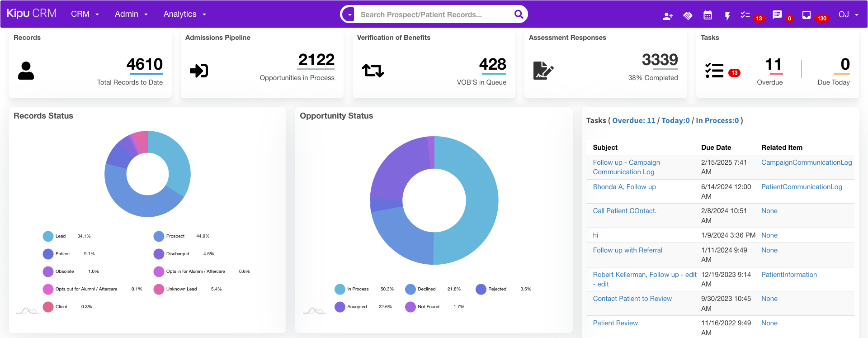
Task: Toggle the Unknown Lead legend item
Action: pos(181,289)
